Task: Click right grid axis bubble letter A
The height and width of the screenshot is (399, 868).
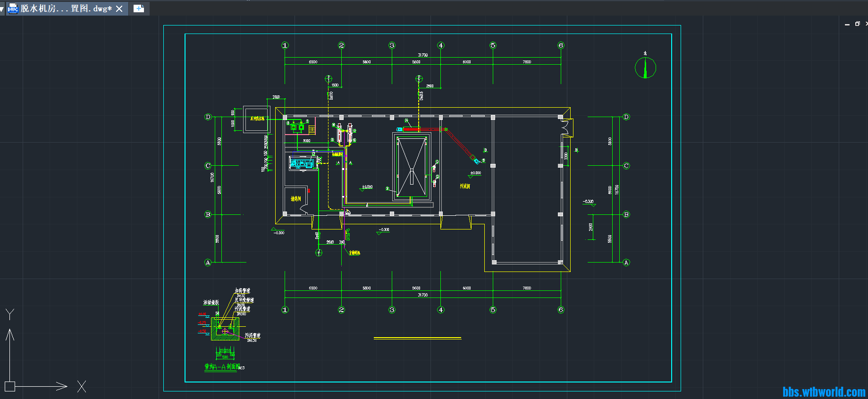Action: click(626, 263)
